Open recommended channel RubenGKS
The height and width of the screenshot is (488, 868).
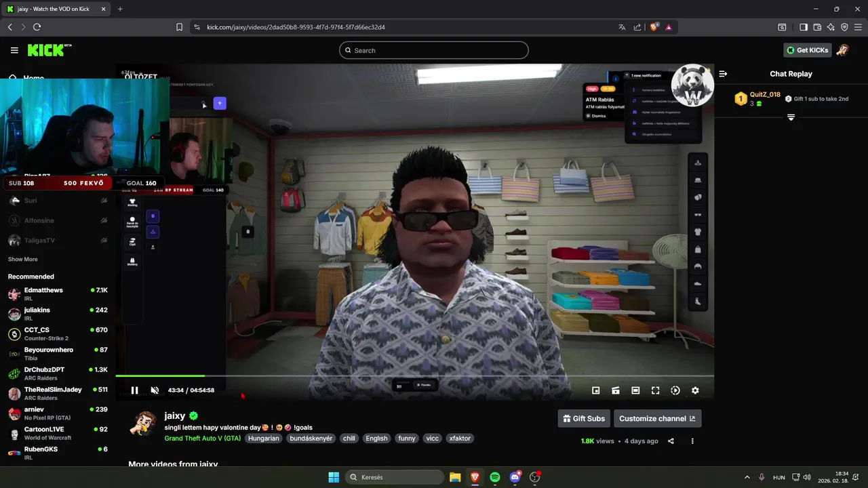click(x=58, y=453)
